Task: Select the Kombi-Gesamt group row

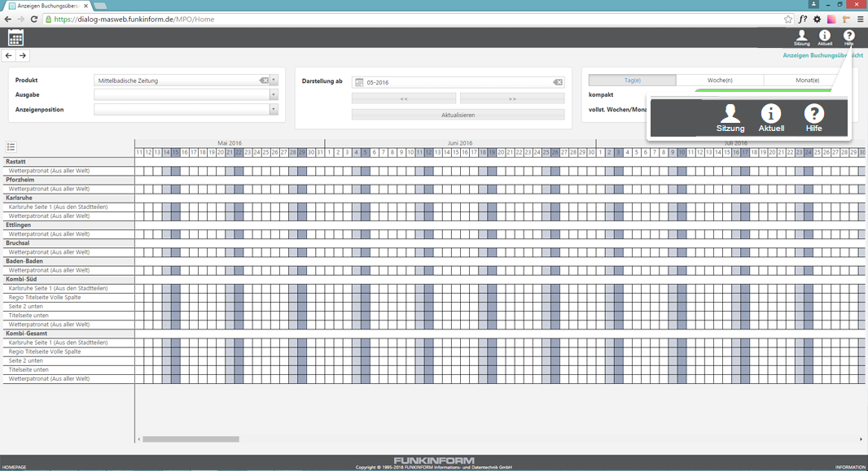Action: (68, 334)
